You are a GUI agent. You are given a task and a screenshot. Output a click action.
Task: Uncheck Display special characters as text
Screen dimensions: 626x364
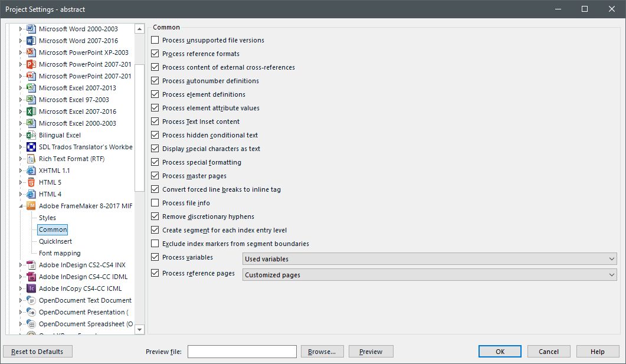(x=155, y=149)
